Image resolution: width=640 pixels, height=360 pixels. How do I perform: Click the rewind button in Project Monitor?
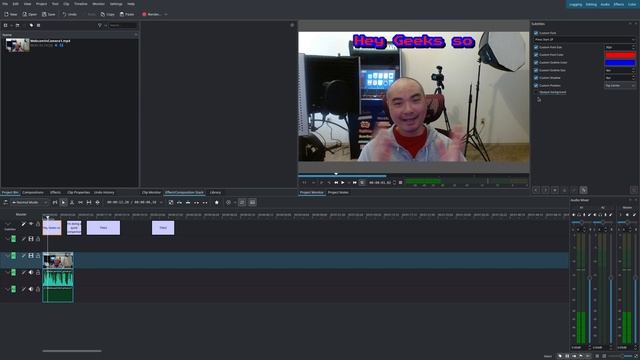336,182
